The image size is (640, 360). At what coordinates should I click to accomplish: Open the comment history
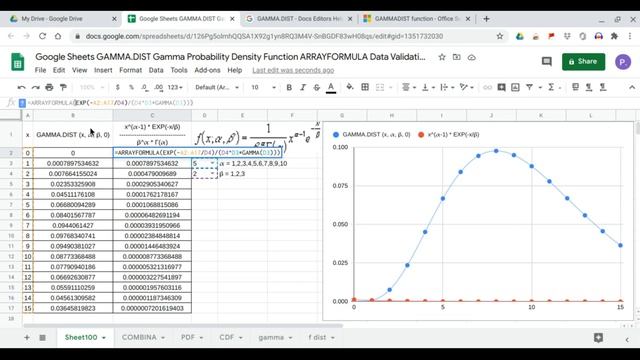[547, 62]
